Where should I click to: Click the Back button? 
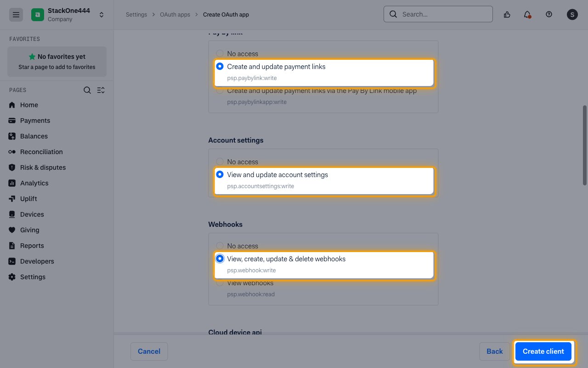click(x=495, y=351)
